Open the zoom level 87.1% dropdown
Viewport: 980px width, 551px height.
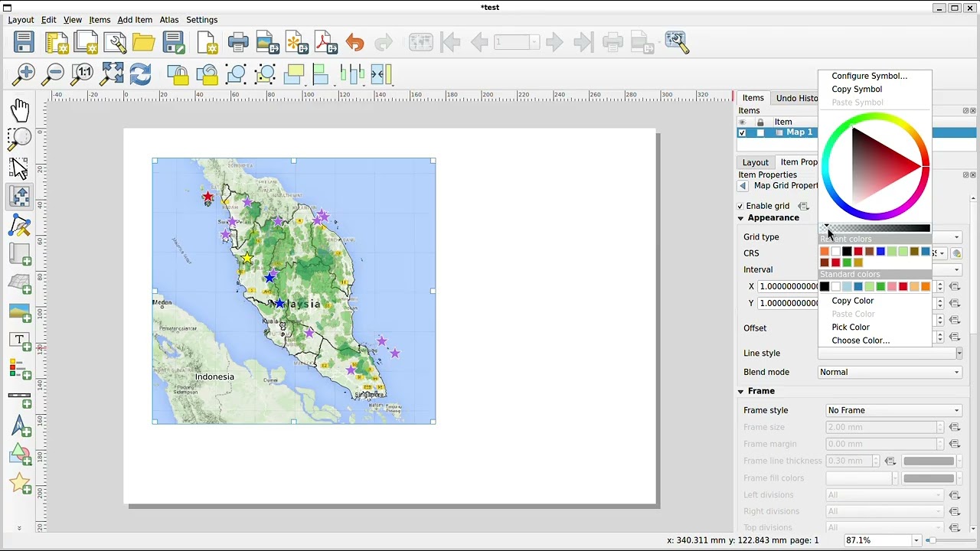coord(916,540)
